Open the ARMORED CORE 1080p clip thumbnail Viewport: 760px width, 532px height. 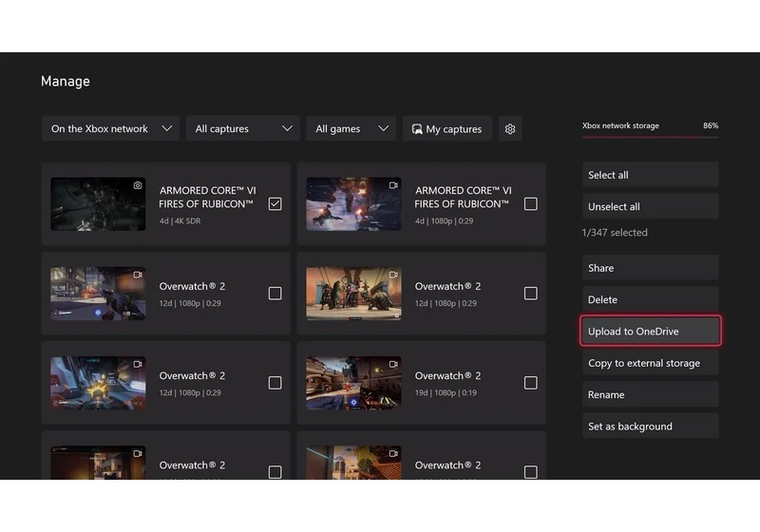353,204
